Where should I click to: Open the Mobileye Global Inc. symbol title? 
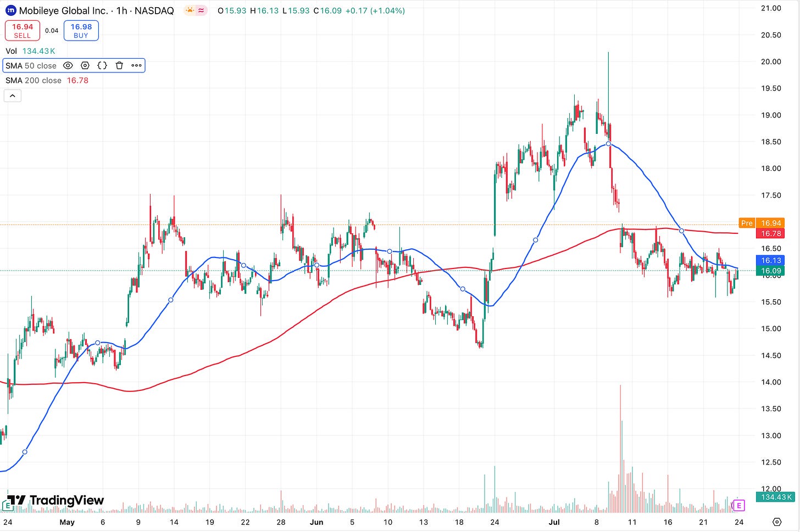(96, 10)
